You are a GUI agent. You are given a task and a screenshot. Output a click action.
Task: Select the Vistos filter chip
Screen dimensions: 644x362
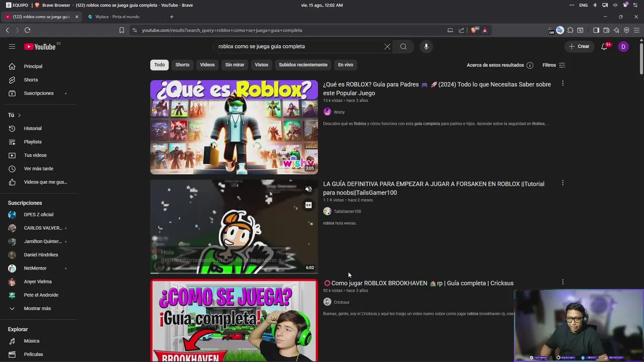(x=262, y=65)
